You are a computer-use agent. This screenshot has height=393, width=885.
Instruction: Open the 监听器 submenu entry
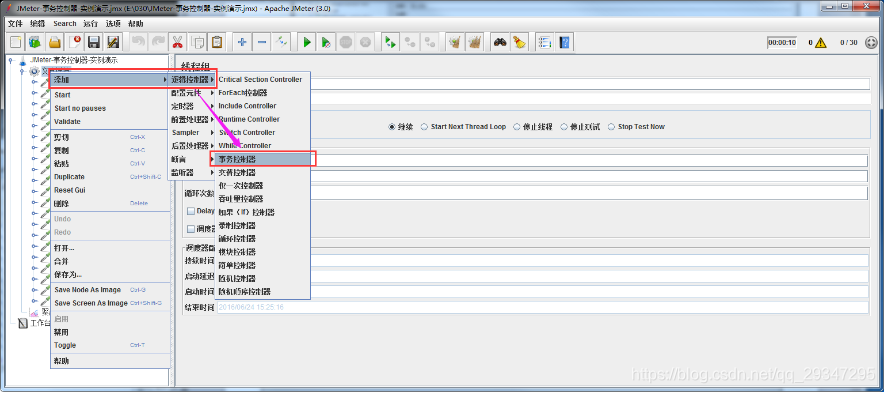tap(192, 172)
